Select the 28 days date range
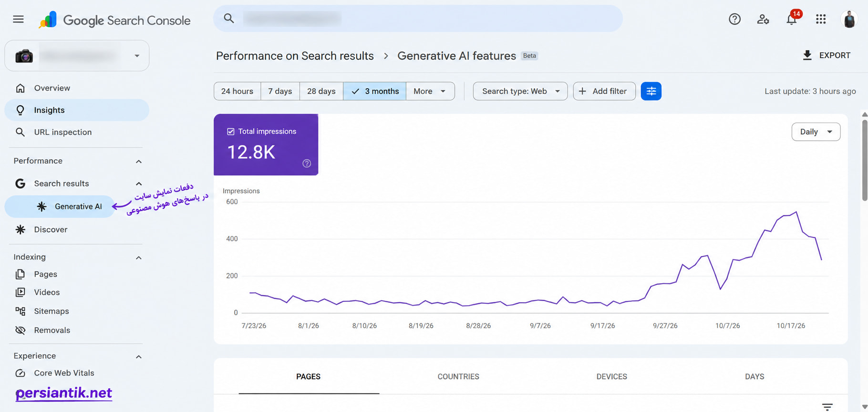This screenshot has height=412, width=868. (x=321, y=91)
